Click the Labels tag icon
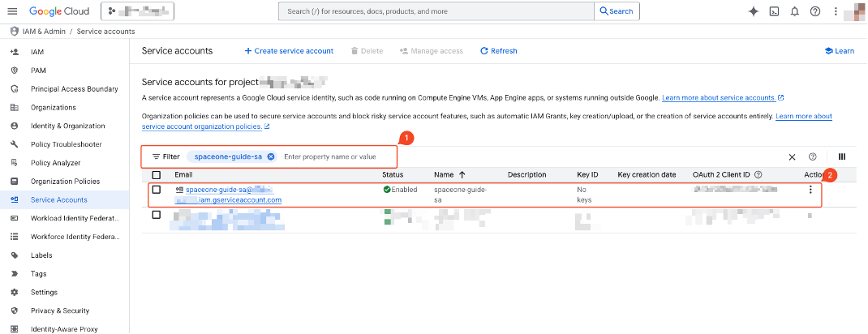Viewport: 868px width, 334px height. click(15, 255)
